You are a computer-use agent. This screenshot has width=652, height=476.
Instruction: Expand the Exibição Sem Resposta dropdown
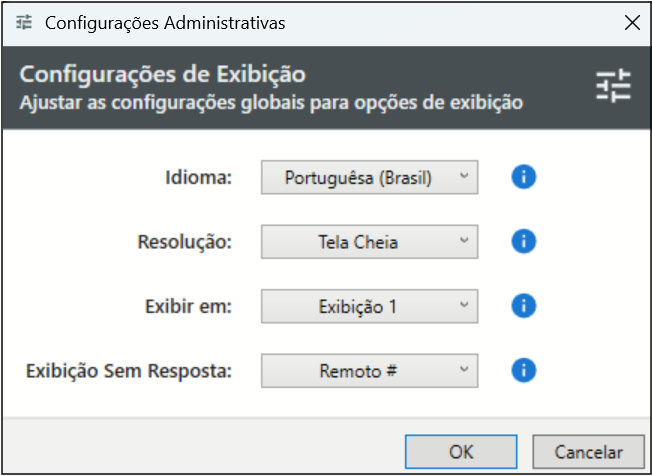369,372
